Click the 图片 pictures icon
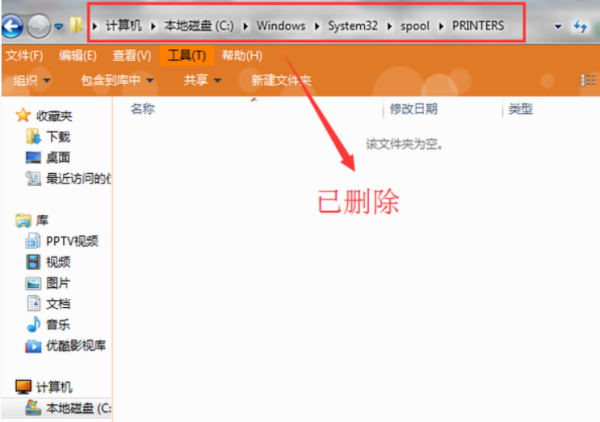The image size is (600, 422). click(x=33, y=283)
